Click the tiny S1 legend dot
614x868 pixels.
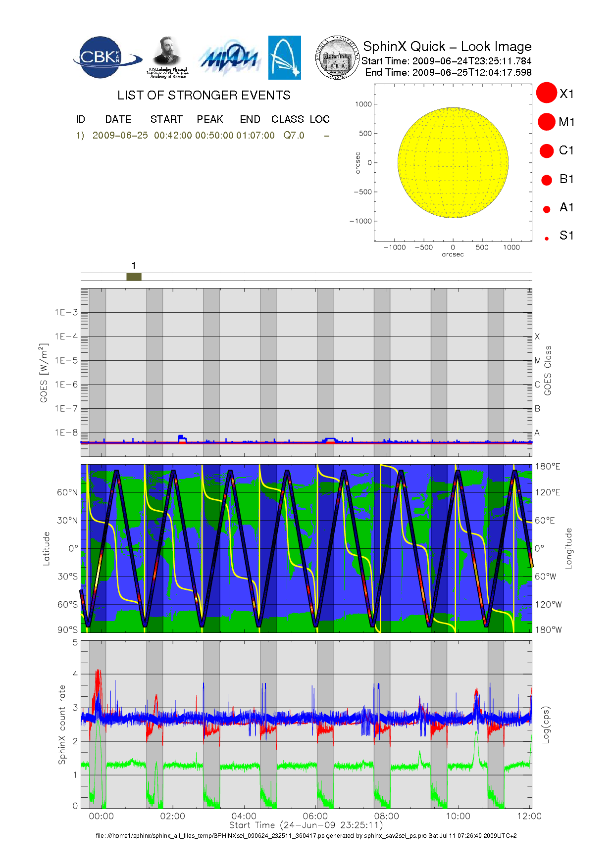tap(547, 239)
